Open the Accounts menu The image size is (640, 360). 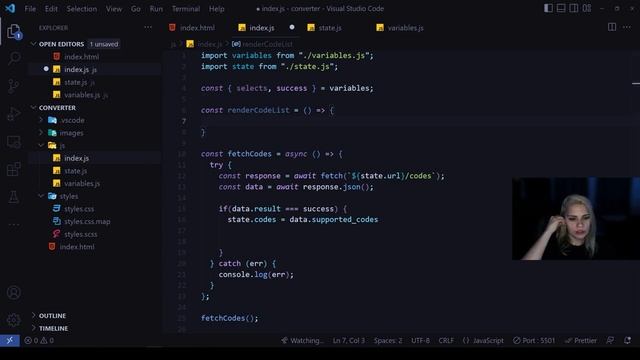[x=13, y=292]
